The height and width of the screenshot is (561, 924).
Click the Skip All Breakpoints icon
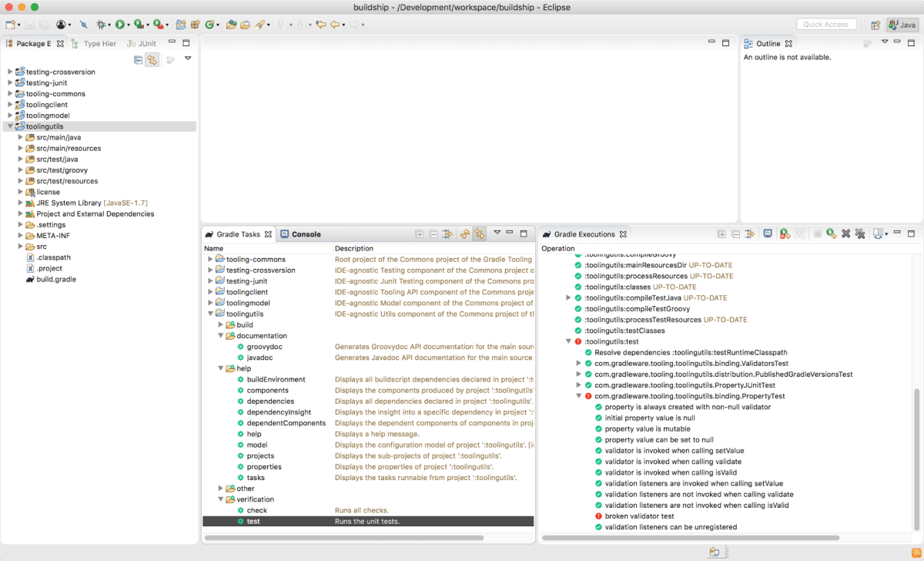coord(83,25)
